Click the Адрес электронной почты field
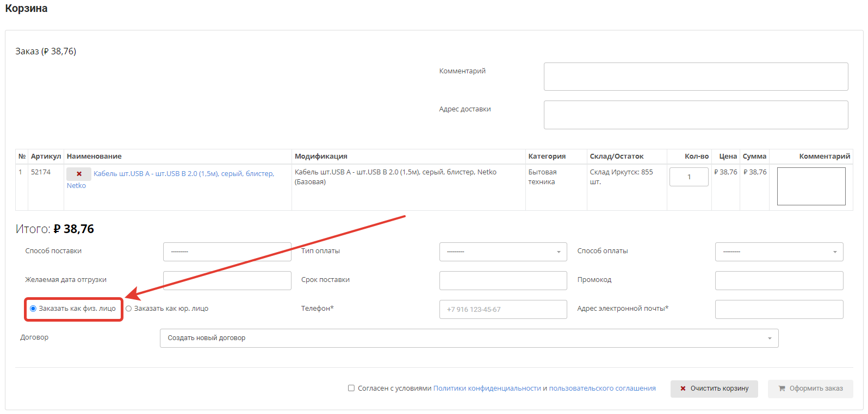Image resolution: width=868 pixels, height=414 pixels. click(778, 310)
